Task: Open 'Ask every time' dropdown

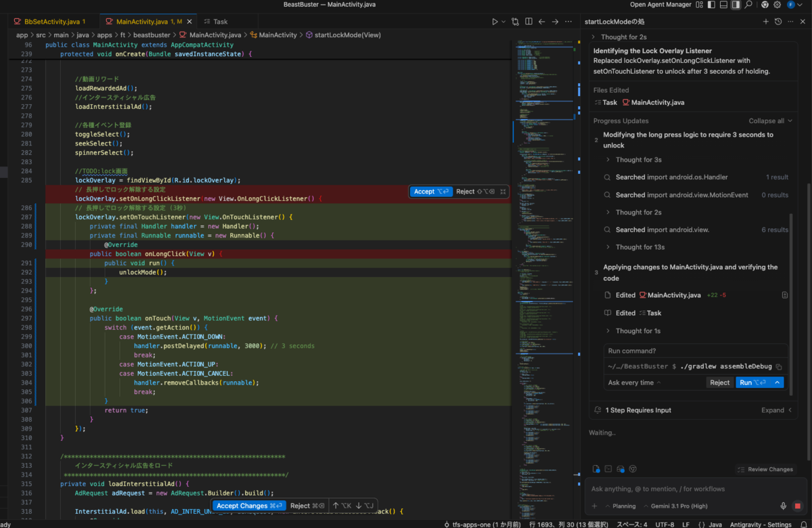Action: (635, 382)
